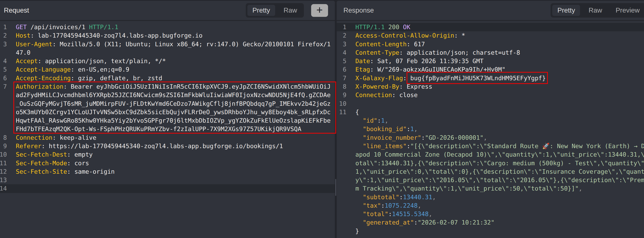The width and height of the screenshot is (644, 238).
Task: Click the bug{...} flag value in response
Action: [x=477, y=78]
